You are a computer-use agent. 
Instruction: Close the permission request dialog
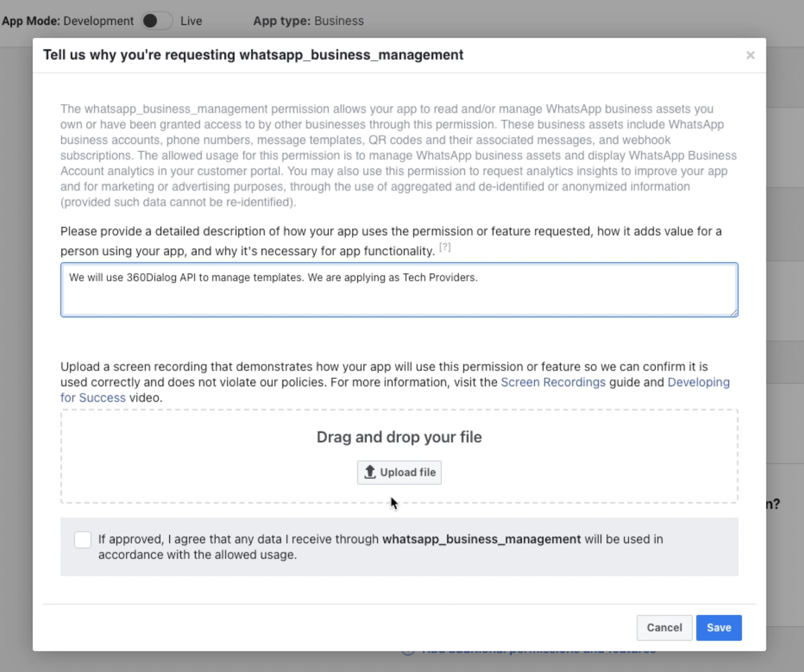[x=750, y=55]
